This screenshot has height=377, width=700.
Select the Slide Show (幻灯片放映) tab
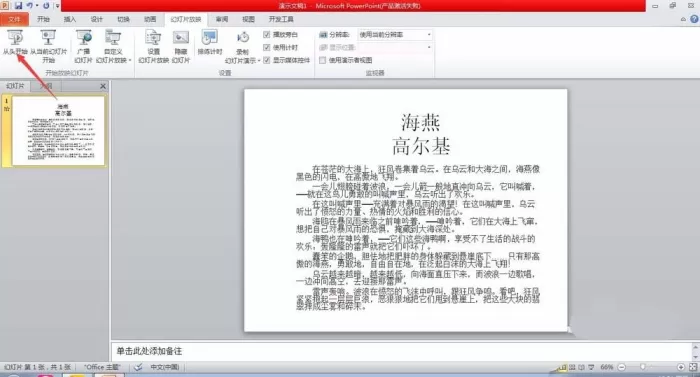point(186,19)
